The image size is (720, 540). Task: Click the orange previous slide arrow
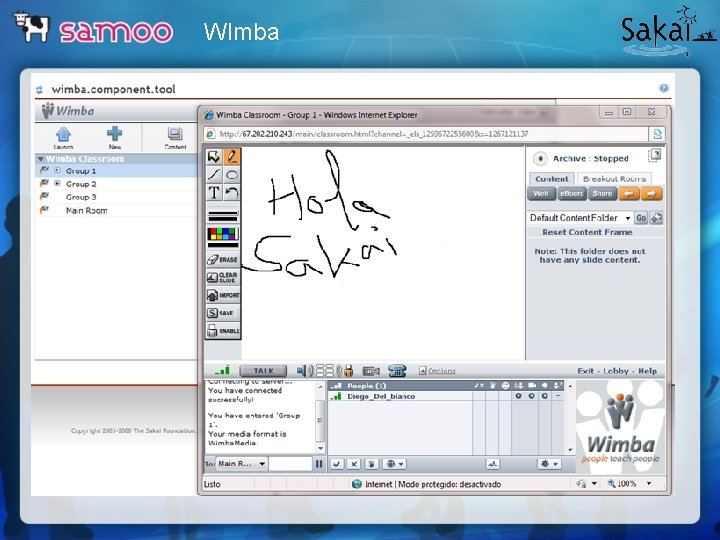629,194
